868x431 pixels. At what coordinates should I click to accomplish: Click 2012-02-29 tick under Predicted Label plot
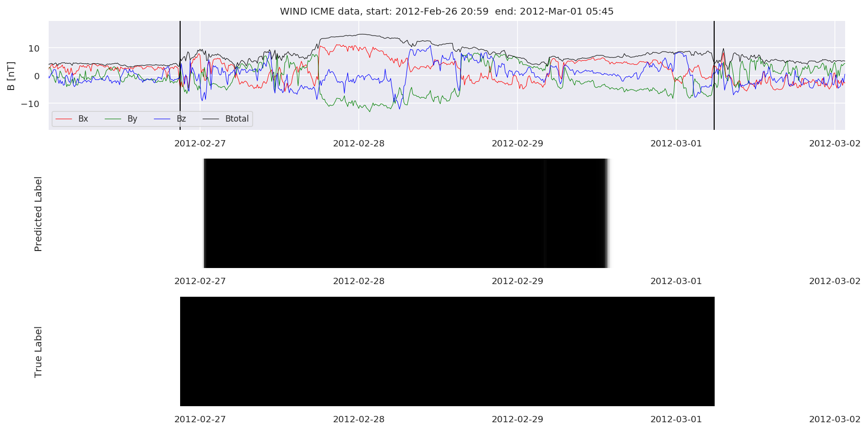[x=517, y=281]
